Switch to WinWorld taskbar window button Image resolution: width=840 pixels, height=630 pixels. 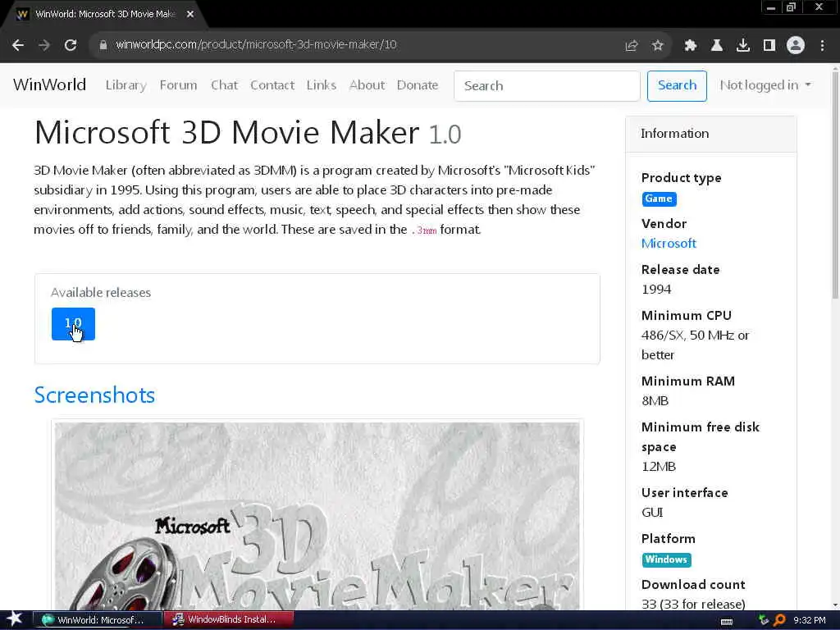pyautogui.click(x=98, y=620)
